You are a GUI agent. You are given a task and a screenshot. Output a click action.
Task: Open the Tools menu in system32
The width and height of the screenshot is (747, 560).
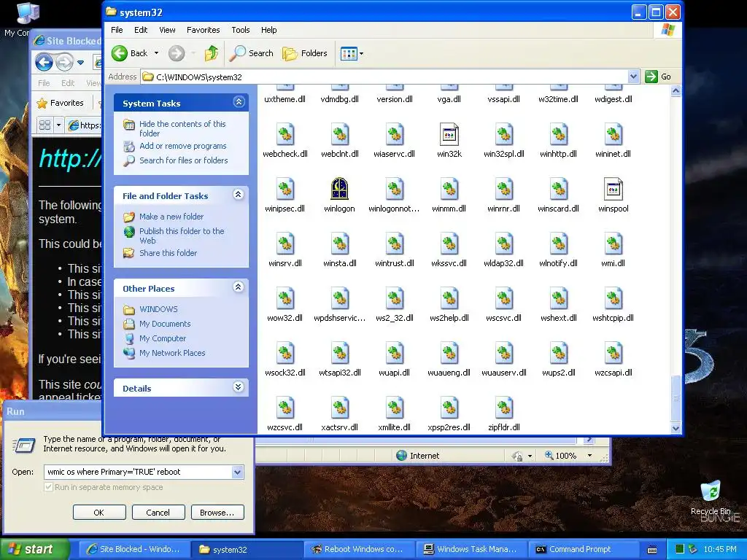(241, 30)
